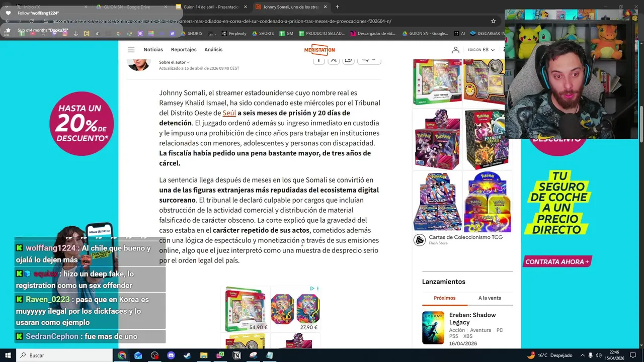Open the Análisis section
This screenshot has width=644, height=362.
(213, 50)
